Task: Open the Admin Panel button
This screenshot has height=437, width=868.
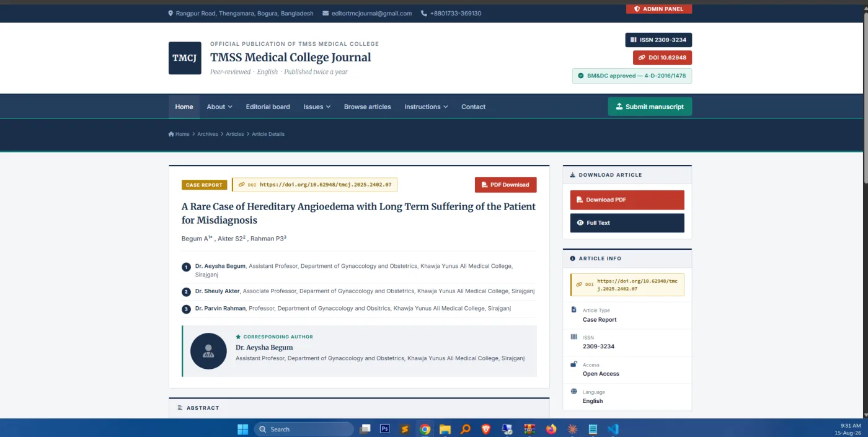Action: 659,9
